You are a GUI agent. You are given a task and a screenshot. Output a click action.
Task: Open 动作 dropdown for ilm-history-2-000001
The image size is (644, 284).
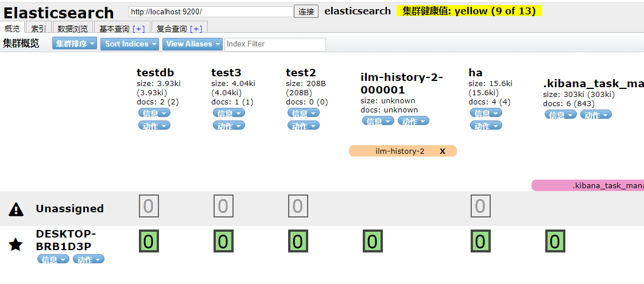point(414,120)
